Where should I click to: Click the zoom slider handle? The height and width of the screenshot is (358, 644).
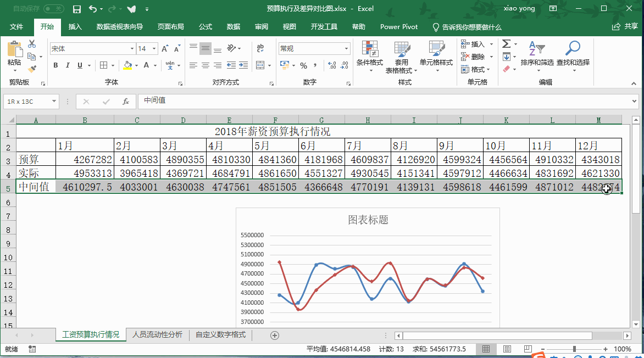(x=574, y=349)
